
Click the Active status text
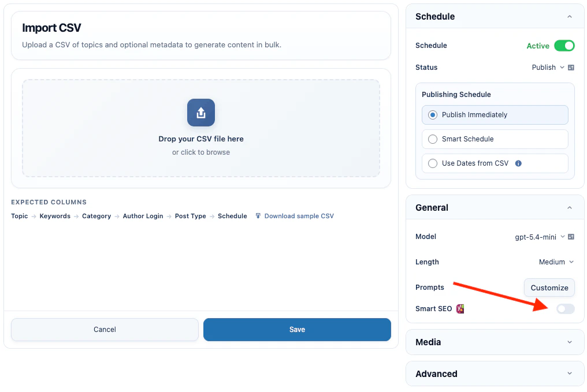538,46
